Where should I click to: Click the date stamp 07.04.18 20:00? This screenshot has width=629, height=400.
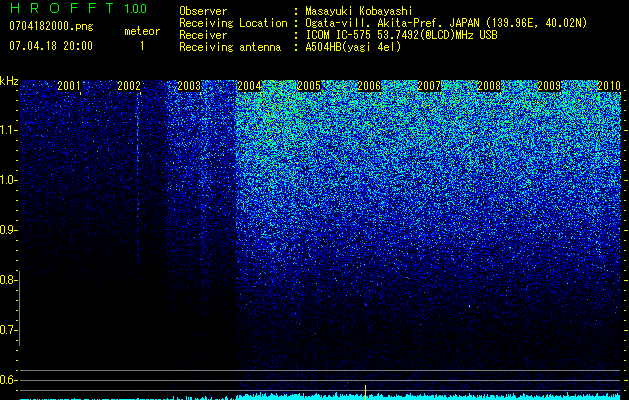51,45
